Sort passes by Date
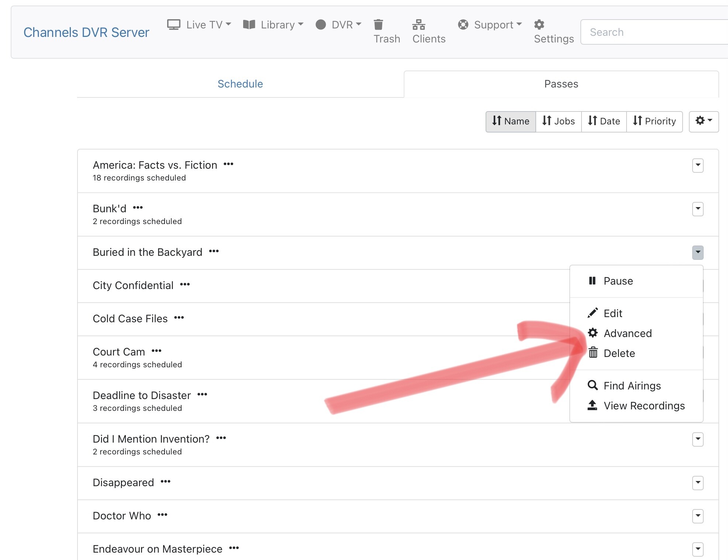The width and height of the screenshot is (728, 560). pos(604,121)
